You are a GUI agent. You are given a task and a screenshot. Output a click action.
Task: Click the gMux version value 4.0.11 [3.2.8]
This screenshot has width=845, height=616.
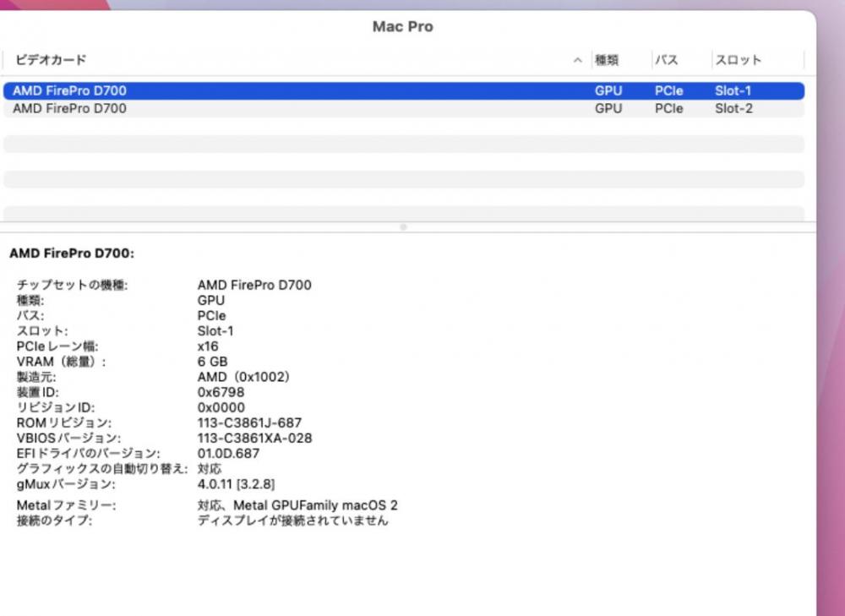point(236,484)
